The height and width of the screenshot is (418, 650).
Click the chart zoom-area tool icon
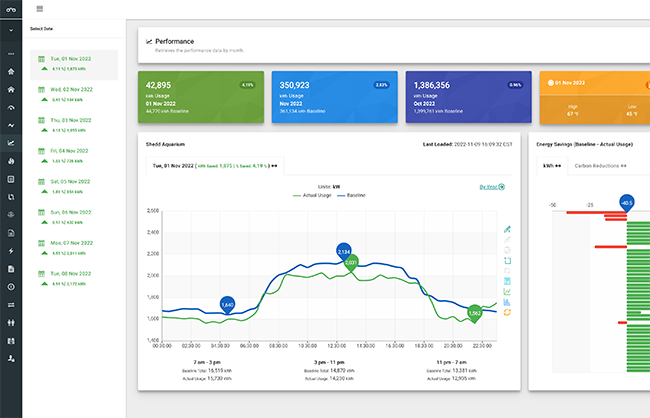(508, 259)
